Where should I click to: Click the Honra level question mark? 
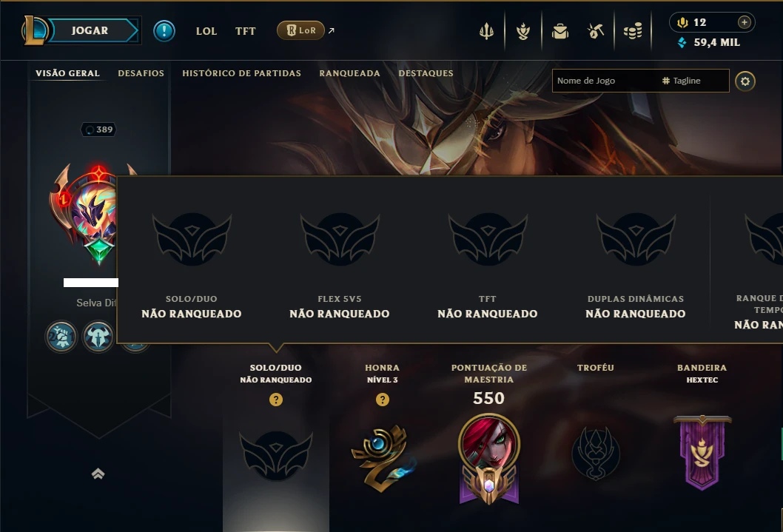point(383,400)
